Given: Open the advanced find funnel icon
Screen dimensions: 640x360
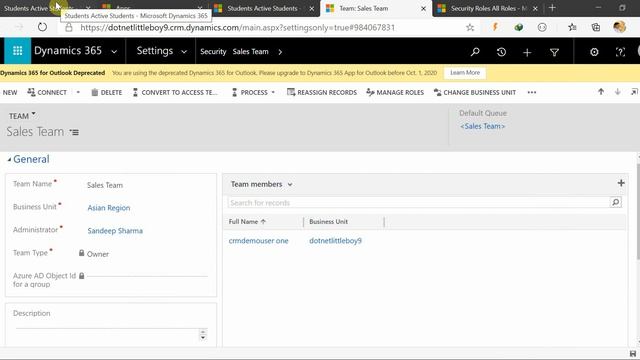Looking at the screenshot, I should click(x=554, y=52).
